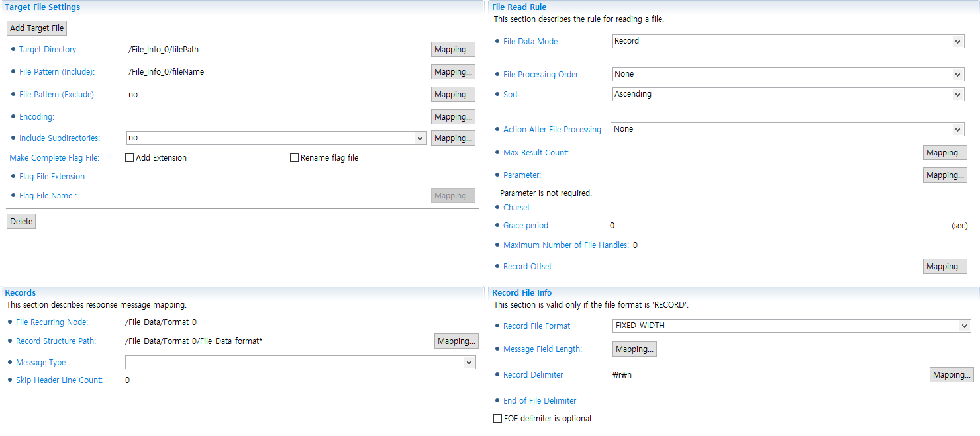Enable the Add Extension checkbox
Image resolution: width=980 pixels, height=436 pixels.
(x=130, y=158)
